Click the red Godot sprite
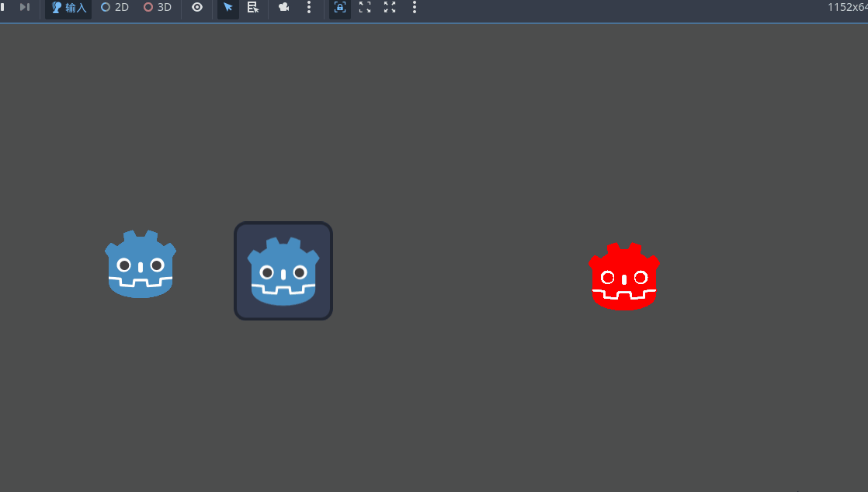Viewport: 868px width, 492px height. pyautogui.click(x=624, y=276)
